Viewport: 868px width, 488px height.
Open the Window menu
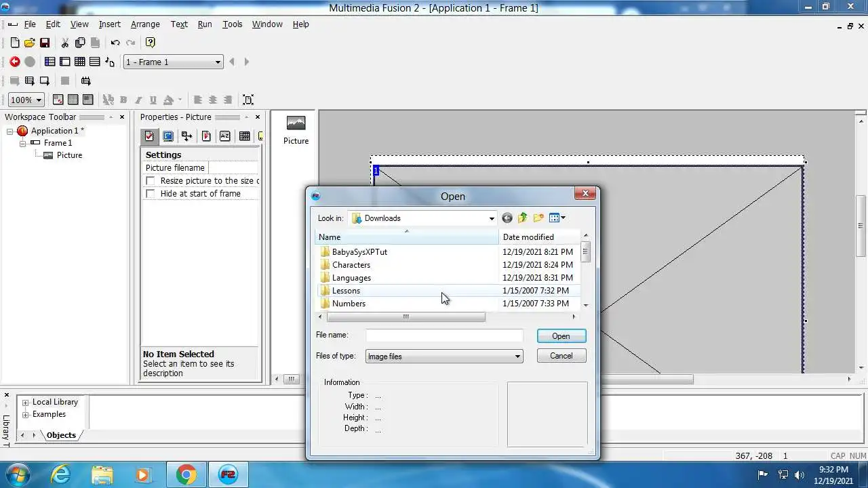click(x=267, y=24)
